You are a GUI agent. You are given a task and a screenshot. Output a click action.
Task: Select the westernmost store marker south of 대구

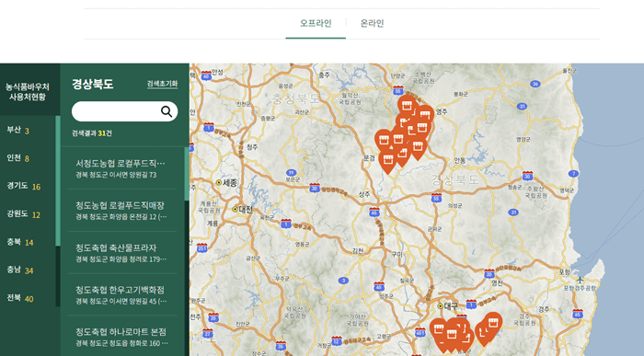(x=438, y=329)
